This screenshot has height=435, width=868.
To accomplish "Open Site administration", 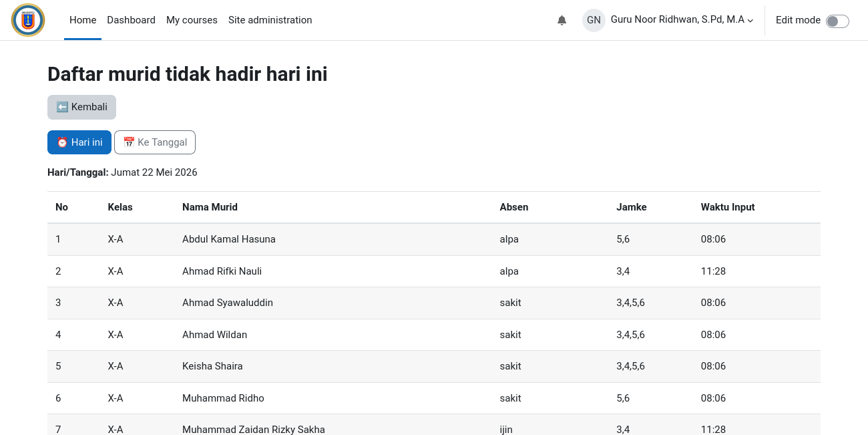I will click(x=270, y=20).
